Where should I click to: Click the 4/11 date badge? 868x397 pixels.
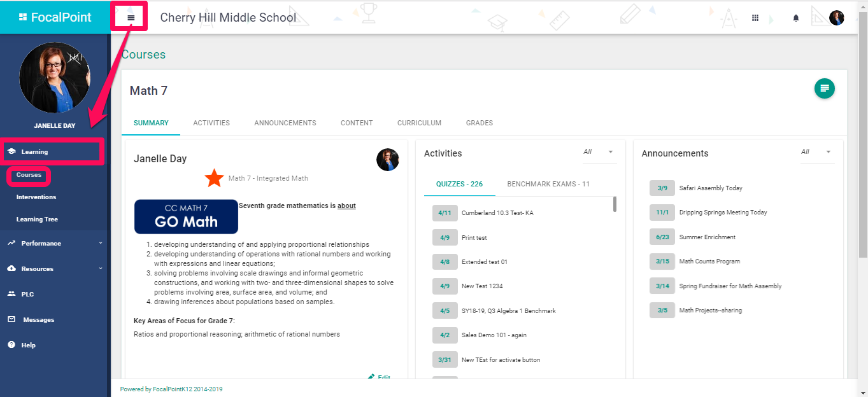click(x=445, y=213)
